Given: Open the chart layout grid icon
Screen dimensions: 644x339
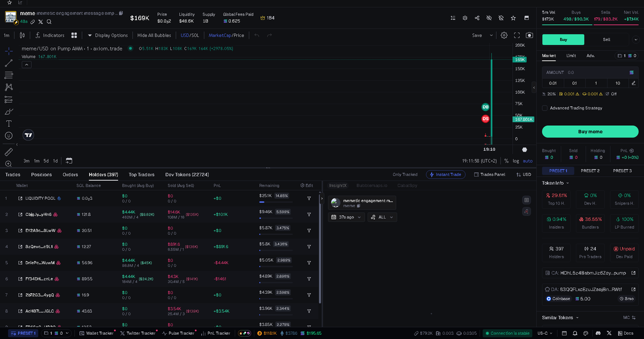Looking at the screenshot, I should click(74, 35).
